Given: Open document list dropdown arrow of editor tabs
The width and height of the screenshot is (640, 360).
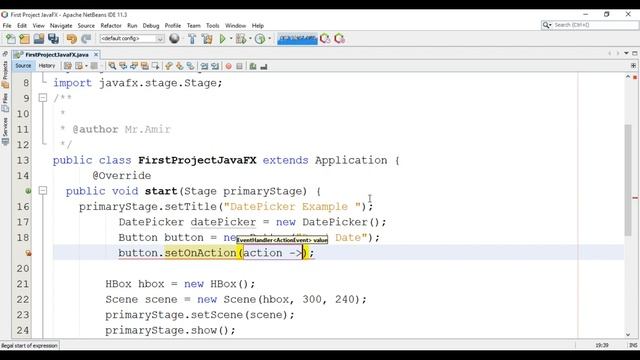Looking at the screenshot, I should coord(626,53).
